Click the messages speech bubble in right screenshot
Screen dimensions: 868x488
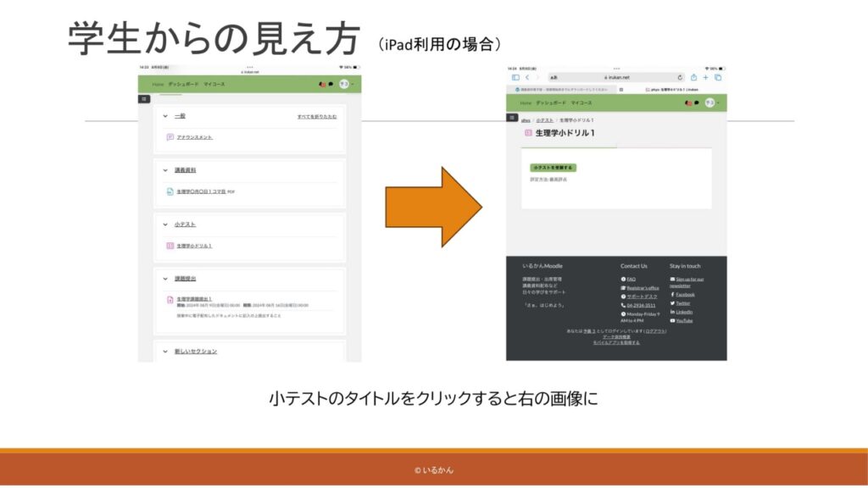(697, 103)
